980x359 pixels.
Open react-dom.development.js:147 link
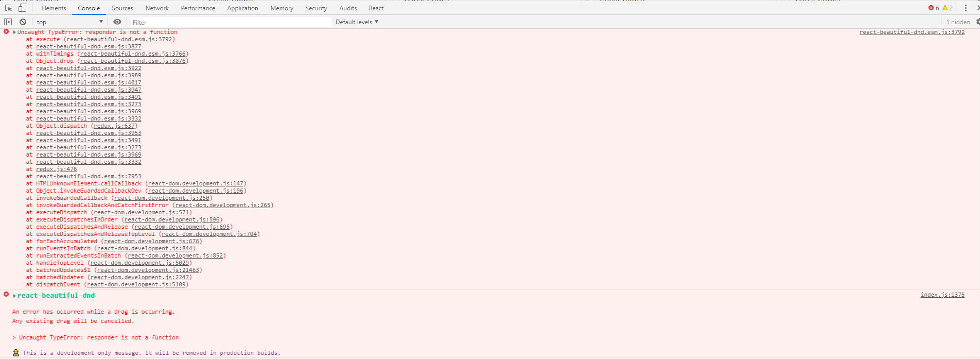click(196, 183)
